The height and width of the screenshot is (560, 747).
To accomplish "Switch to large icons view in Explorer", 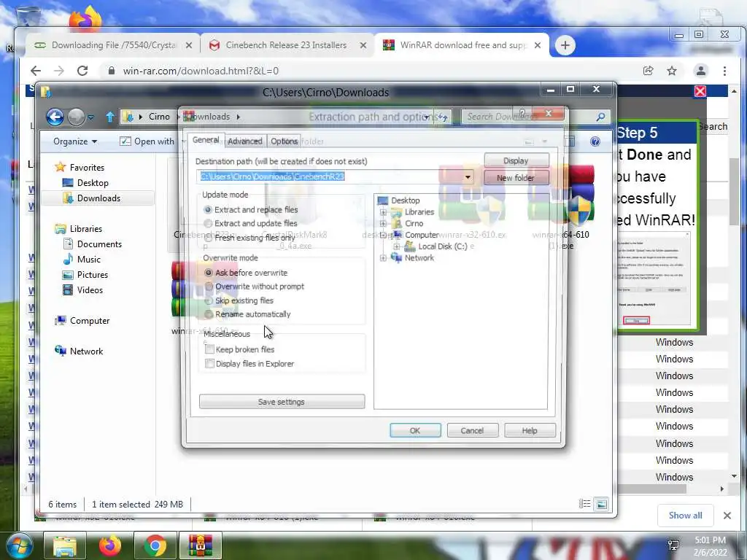I will (x=602, y=504).
